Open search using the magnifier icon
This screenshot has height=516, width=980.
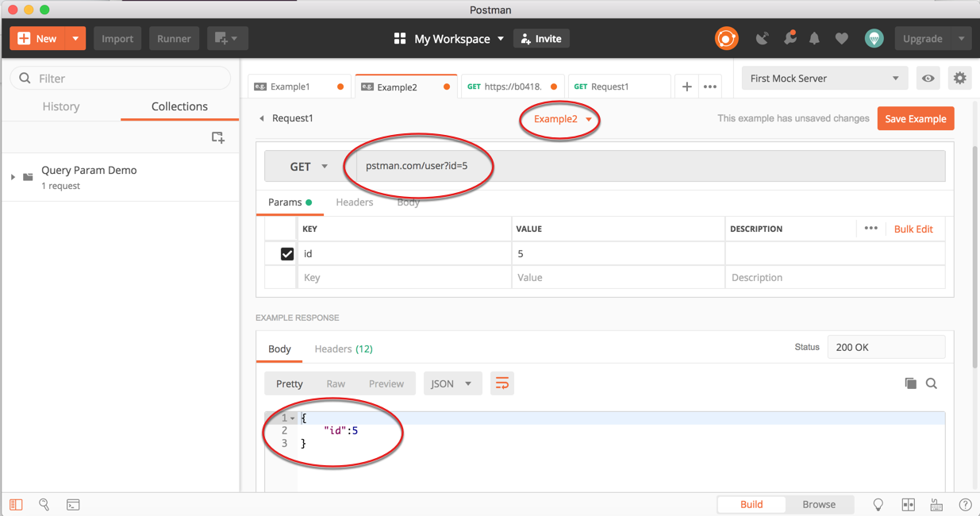(44, 504)
